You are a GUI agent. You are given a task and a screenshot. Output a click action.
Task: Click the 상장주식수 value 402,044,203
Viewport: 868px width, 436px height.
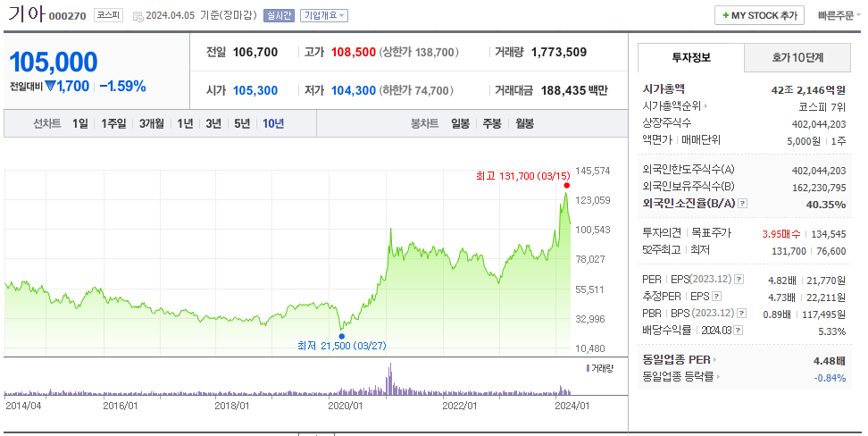coord(819,124)
